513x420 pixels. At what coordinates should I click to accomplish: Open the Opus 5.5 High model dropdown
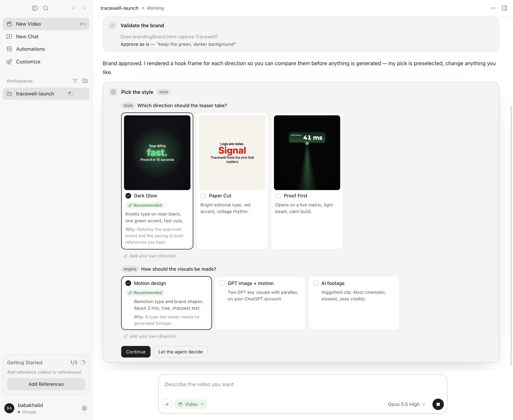(406, 404)
